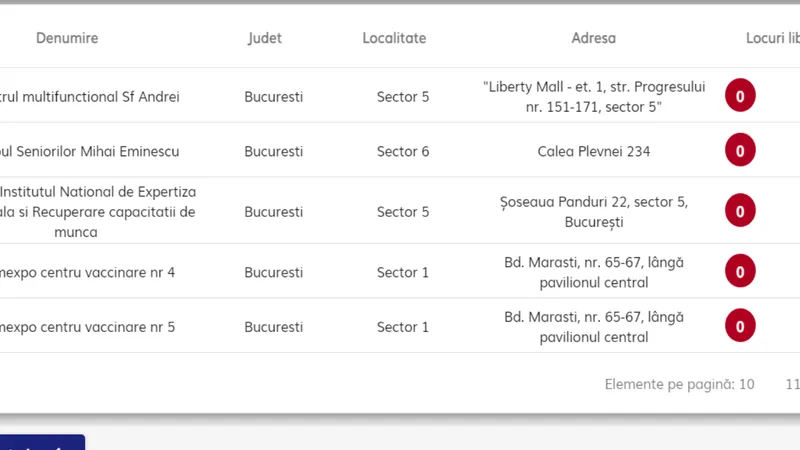Sort by the Denumire column header
The width and height of the screenshot is (800, 450).
67,38
